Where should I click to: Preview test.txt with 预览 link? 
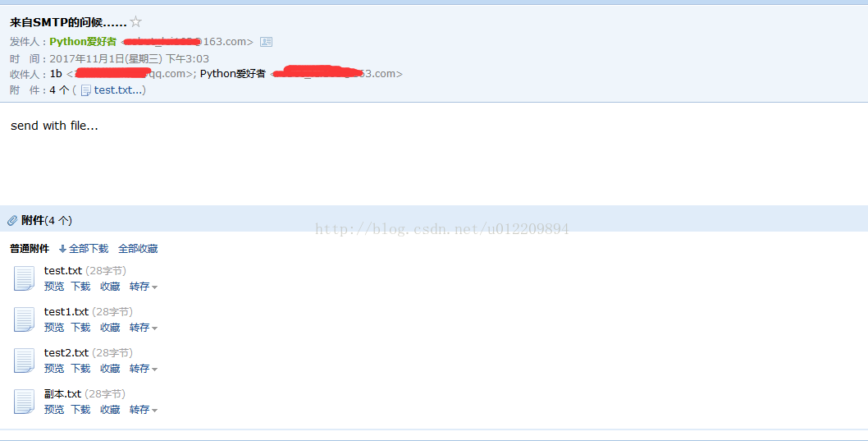[54, 287]
